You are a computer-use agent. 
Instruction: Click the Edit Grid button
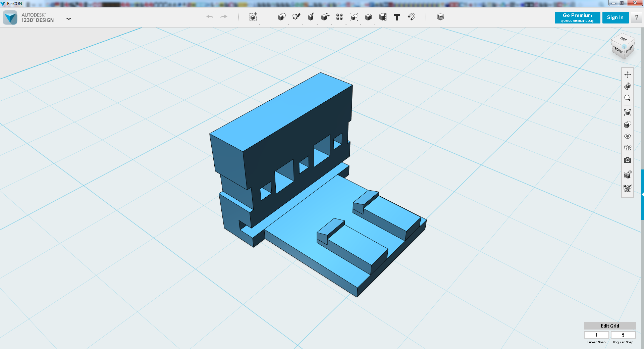coord(610,326)
